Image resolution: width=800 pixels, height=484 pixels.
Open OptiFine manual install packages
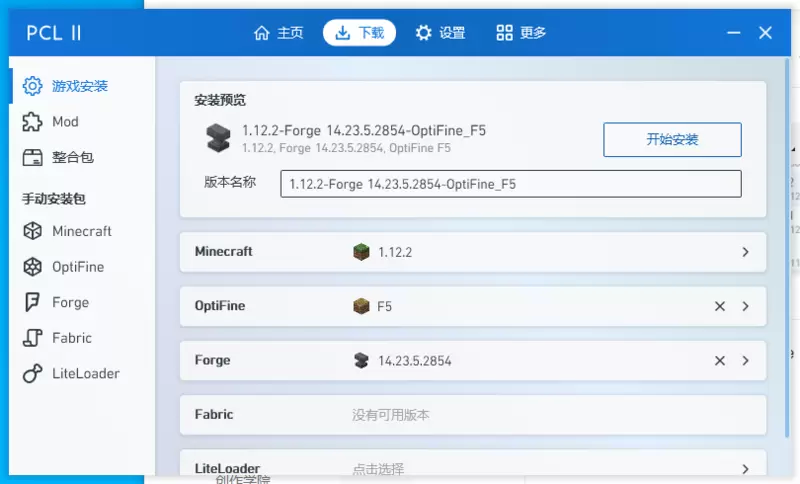pyautogui.click(x=82, y=267)
